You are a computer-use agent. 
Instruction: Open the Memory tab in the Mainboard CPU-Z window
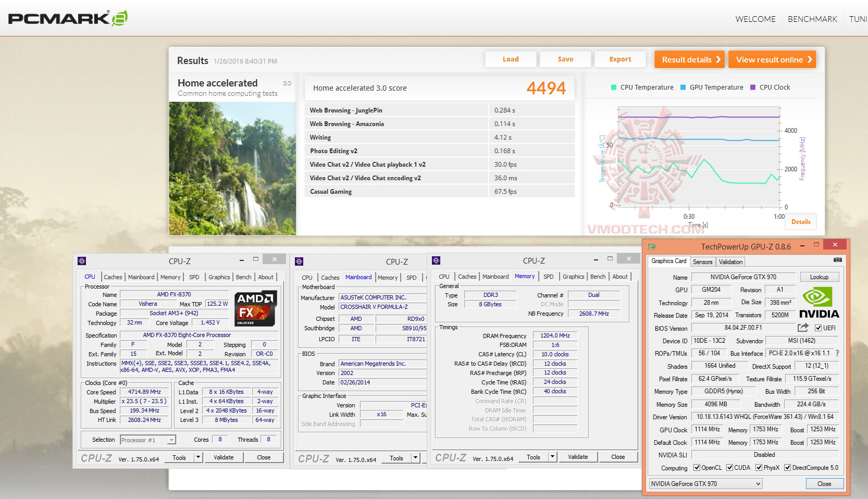point(388,278)
